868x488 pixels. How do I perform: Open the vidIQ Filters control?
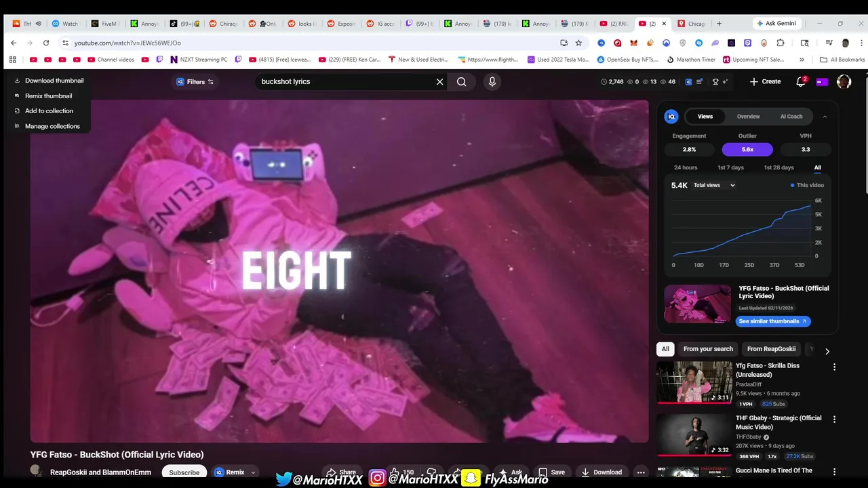pyautogui.click(x=195, y=82)
